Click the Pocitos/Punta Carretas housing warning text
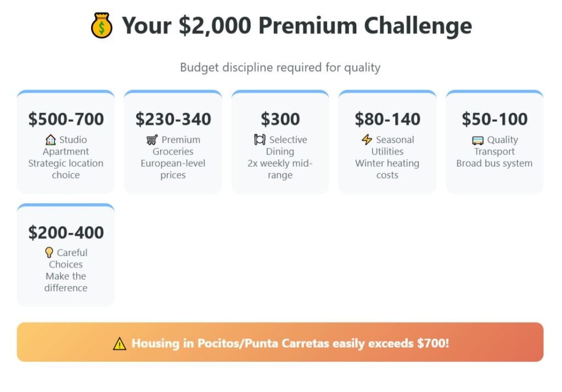 click(290, 344)
